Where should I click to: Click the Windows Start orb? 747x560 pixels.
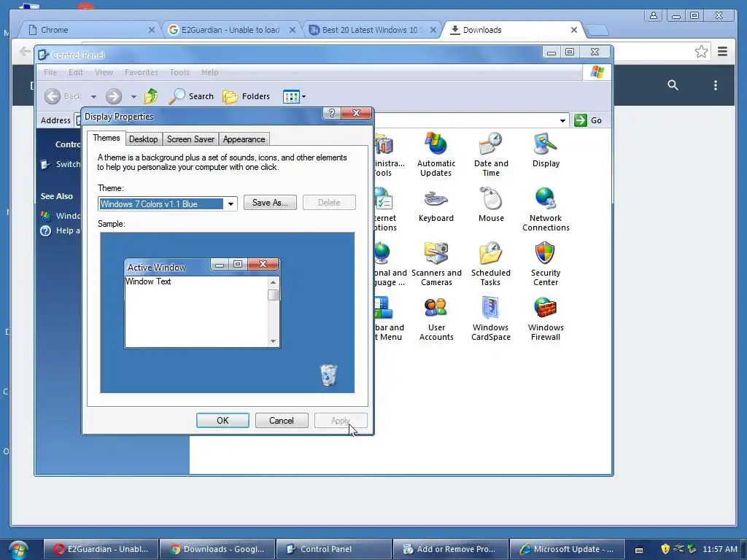[18, 549]
